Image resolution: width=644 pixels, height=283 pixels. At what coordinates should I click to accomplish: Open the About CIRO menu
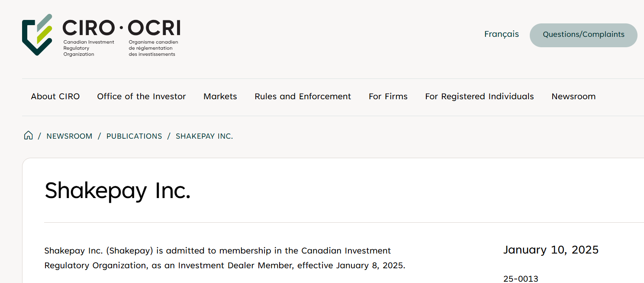tap(55, 97)
